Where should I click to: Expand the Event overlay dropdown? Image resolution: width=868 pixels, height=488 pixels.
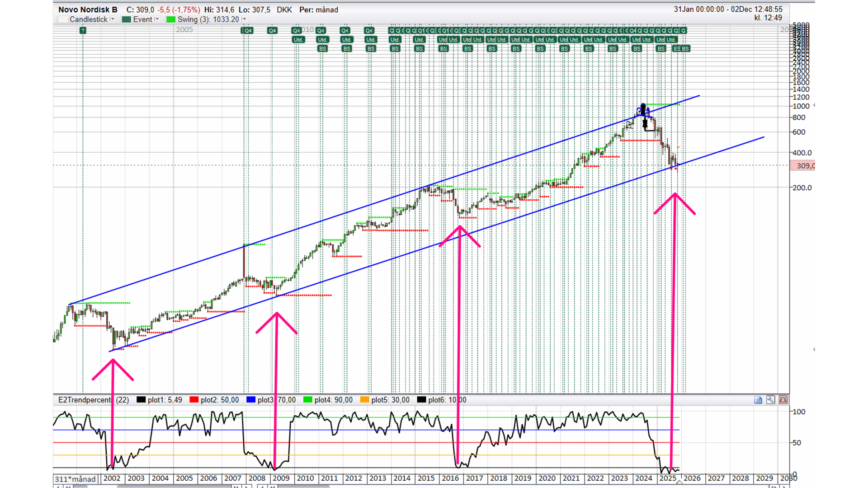pyautogui.click(x=157, y=19)
